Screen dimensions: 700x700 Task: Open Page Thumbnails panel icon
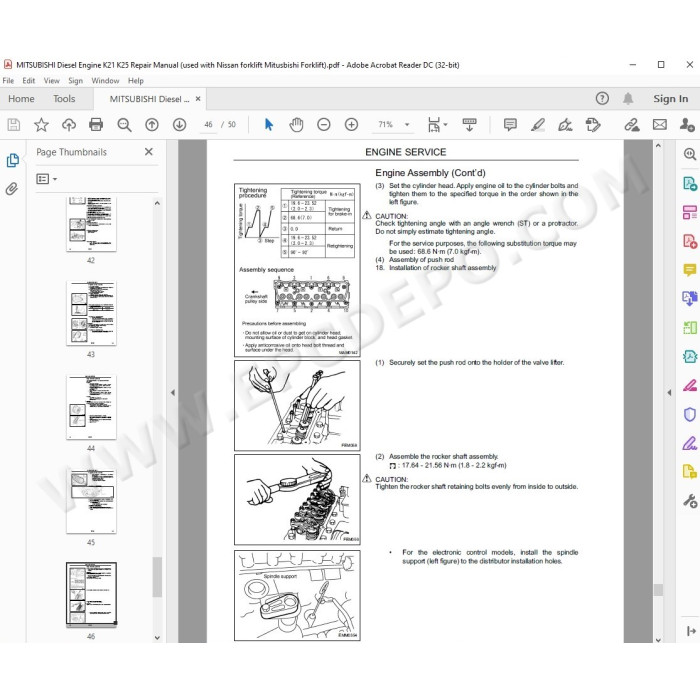click(13, 160)
